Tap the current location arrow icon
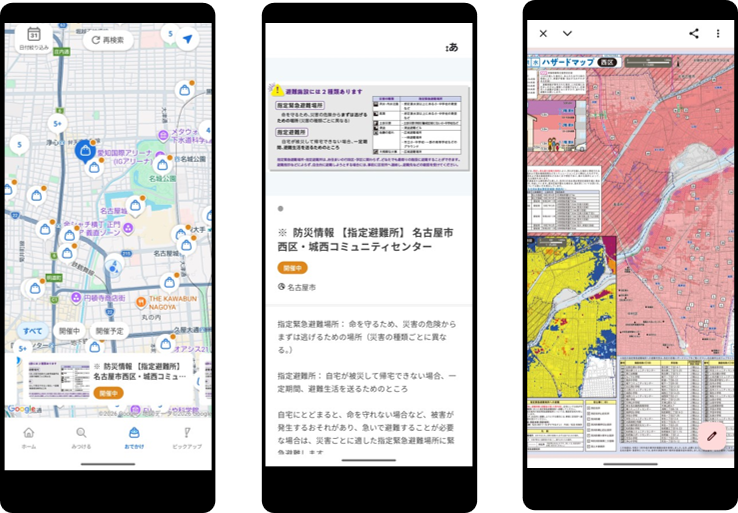The image size is (738, 513). [x=188, y=39]
